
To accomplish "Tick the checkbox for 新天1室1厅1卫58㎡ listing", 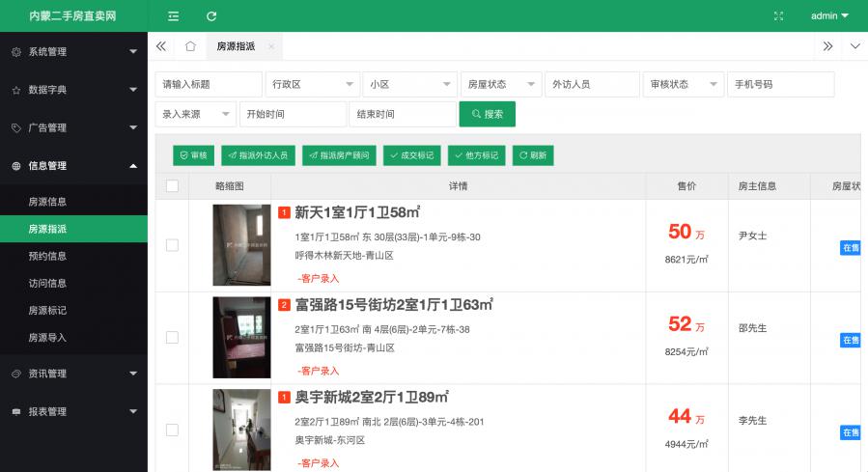I will tap(172, 245).
